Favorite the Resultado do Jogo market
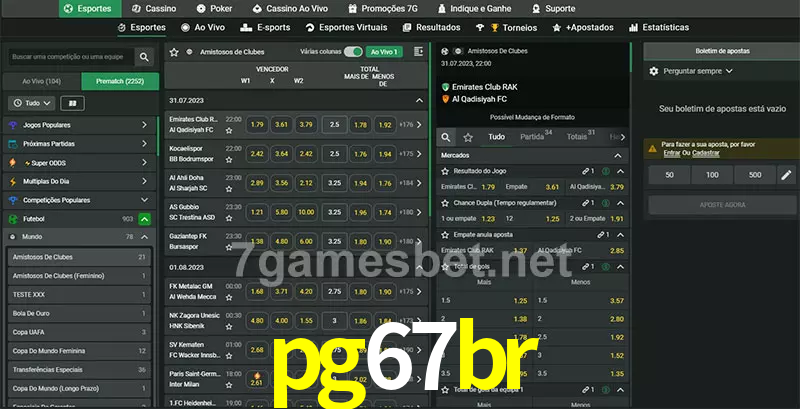Screen dimensions: 800x409 (x=445, y=171)
